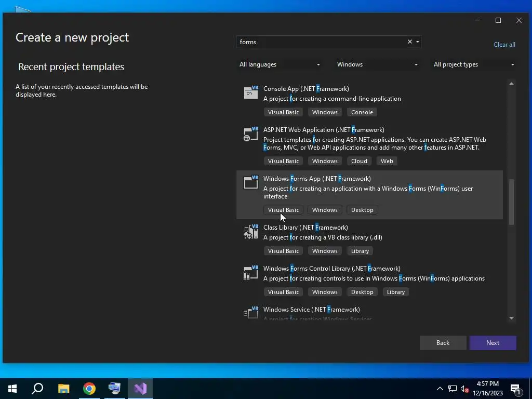Open the All languages filter dropdown

pos(279,64)
